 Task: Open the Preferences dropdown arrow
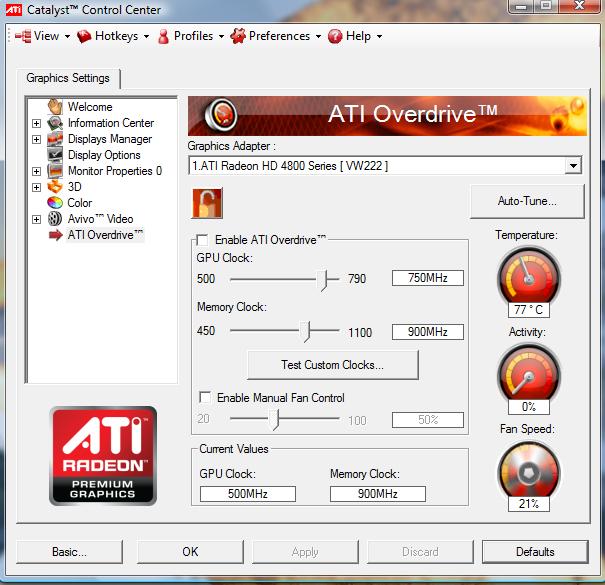click(x=318, y=37)
